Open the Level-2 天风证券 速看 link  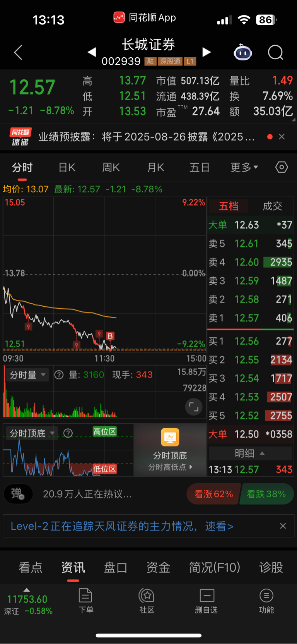(x=122, y=526)
